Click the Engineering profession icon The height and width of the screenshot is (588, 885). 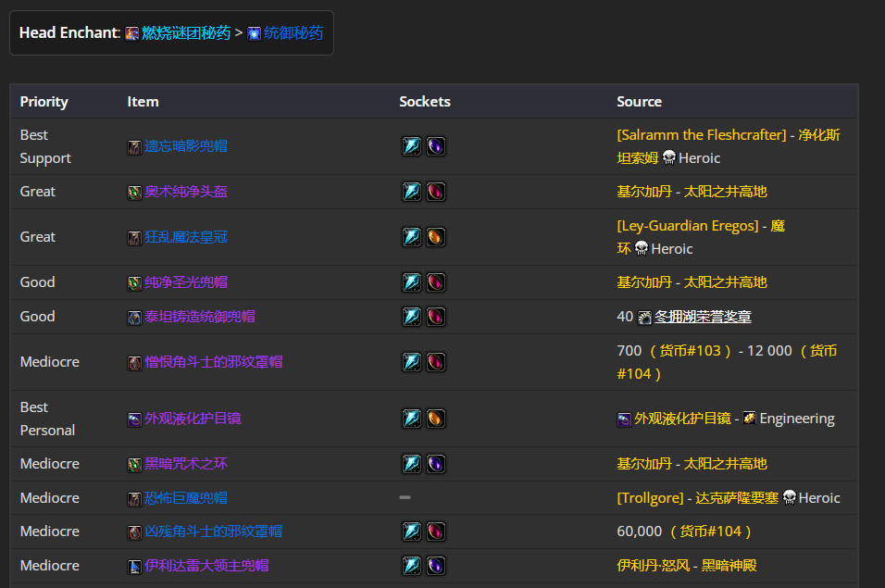tap(750, 418)
